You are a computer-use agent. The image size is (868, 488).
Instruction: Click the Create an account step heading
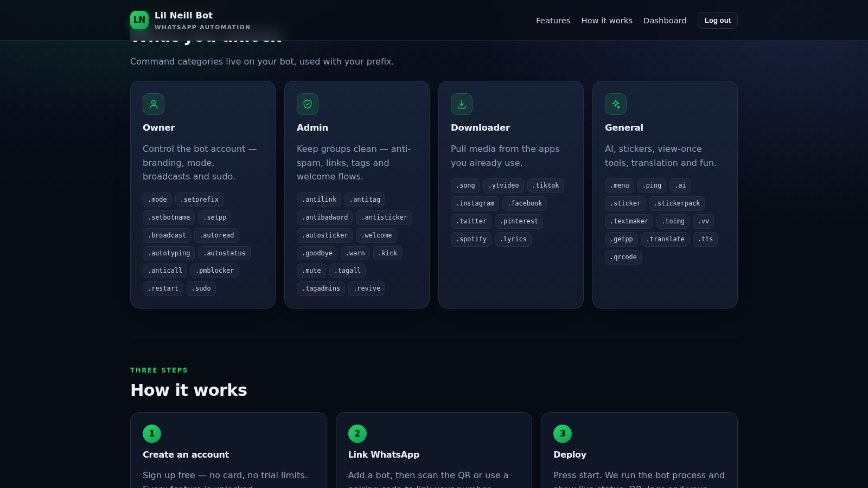coord(186,454)
